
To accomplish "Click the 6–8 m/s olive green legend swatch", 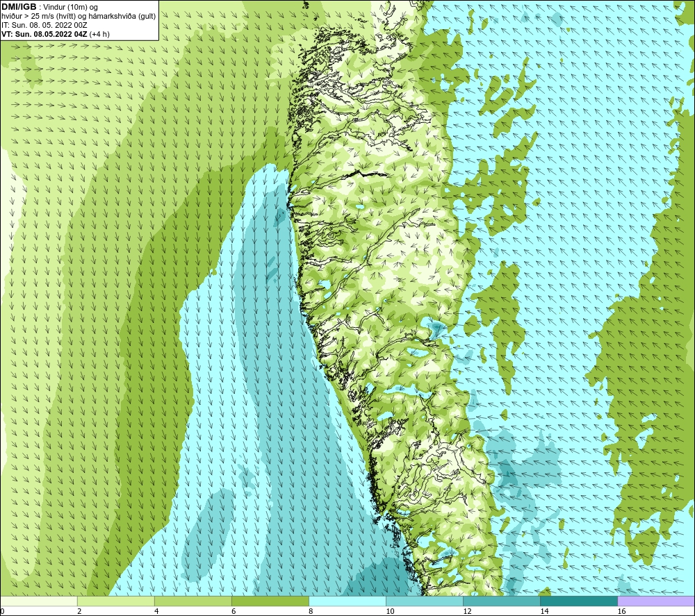I will 270,601.
